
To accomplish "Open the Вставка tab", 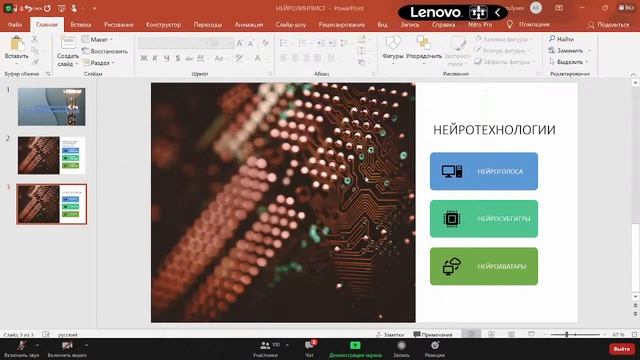I will (80, 24).
